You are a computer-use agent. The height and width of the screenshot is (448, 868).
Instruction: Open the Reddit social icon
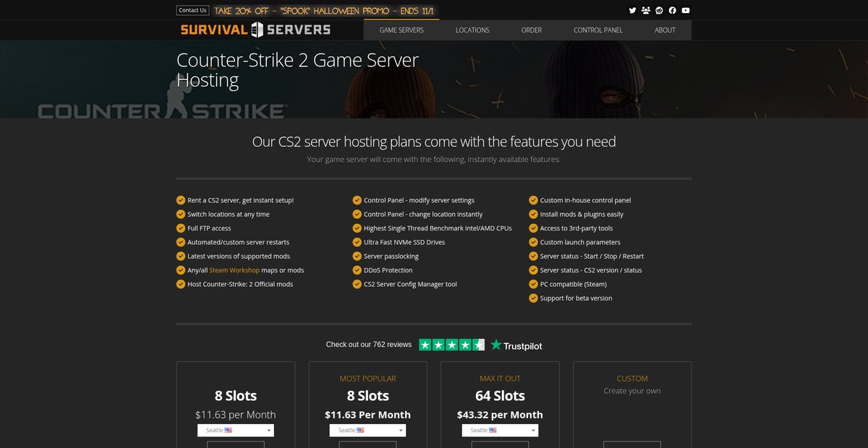tap(659, 10)
